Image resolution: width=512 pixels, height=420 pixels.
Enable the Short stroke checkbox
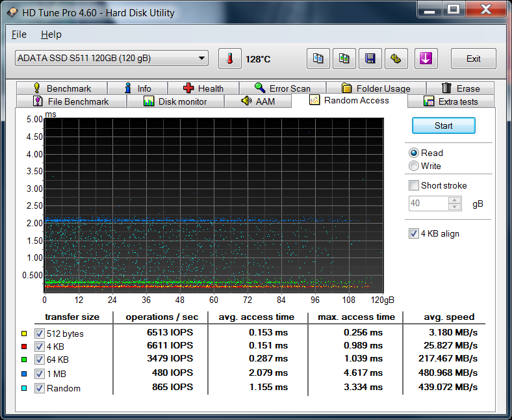(x=414, y=185)
